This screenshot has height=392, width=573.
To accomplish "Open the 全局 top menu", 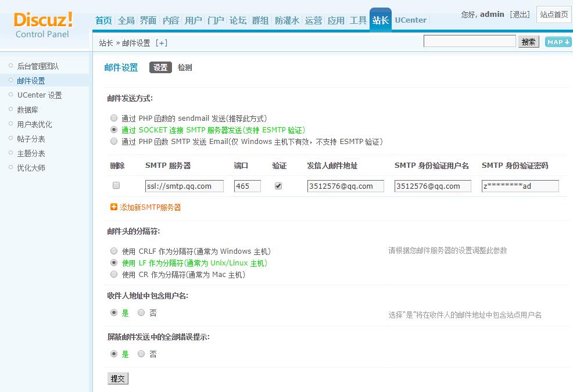I will coord(126,20).
